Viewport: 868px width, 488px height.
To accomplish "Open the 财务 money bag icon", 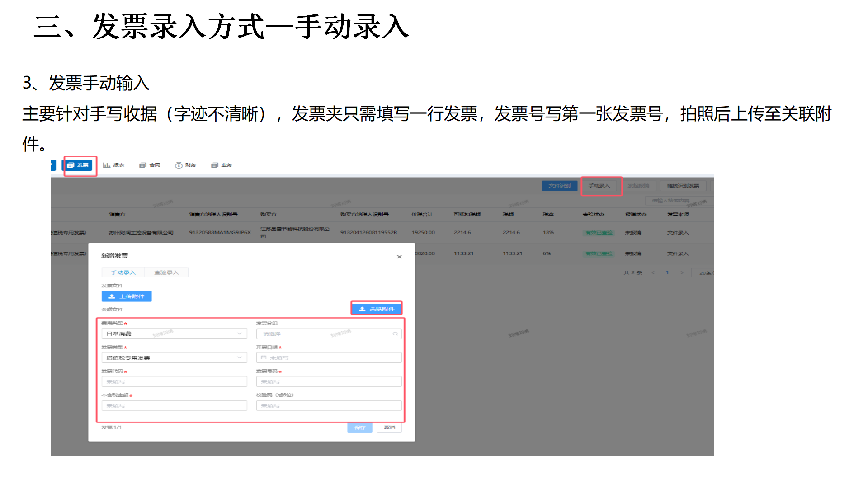I will [179, 165].
